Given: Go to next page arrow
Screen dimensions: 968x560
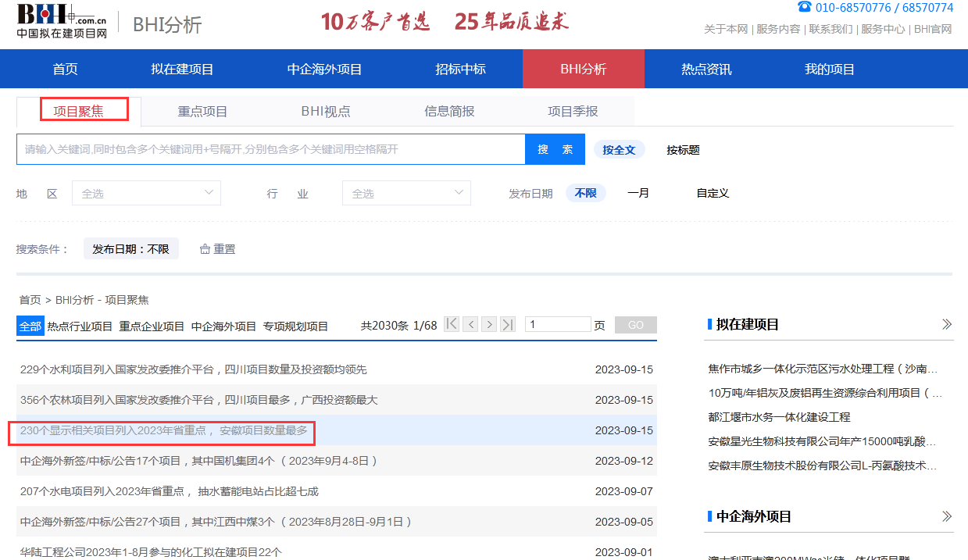Looking at the screenshot, I should [x=489, y=325].
